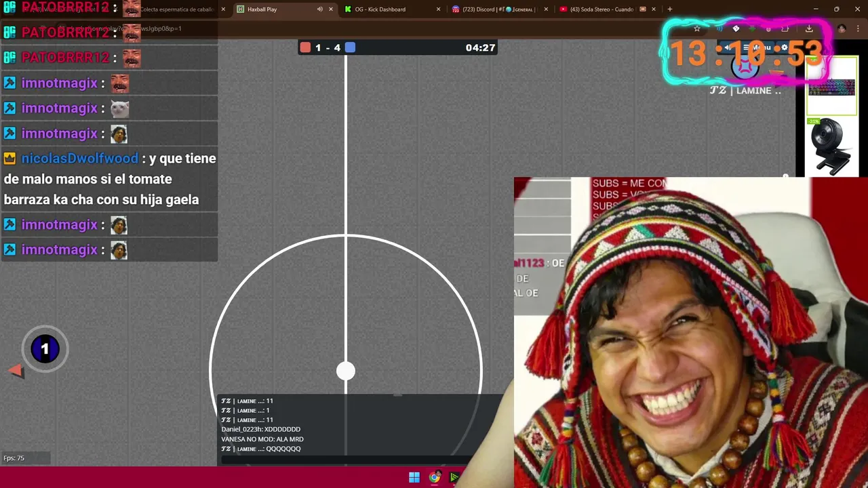This screenshot has width=868, height=488.
Task: Open the Soda Stereo YouTube tab
Action: [x=608, y=9]
